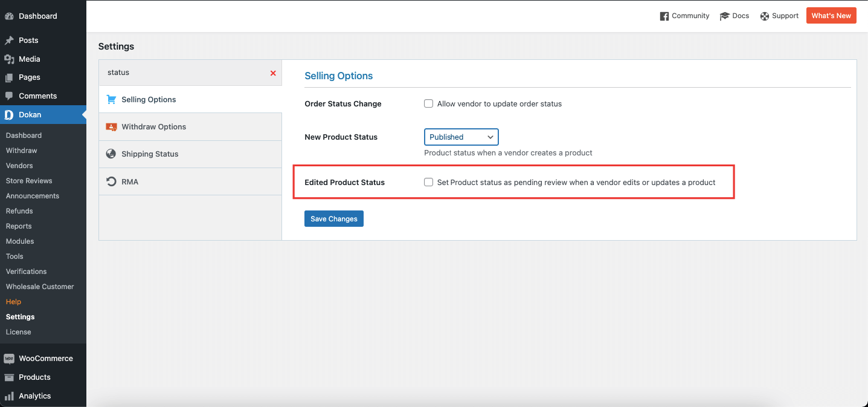Click text 'Product status when a vendor creates a product'
Viewport: 868px width, 407px height.
(508, 153)
